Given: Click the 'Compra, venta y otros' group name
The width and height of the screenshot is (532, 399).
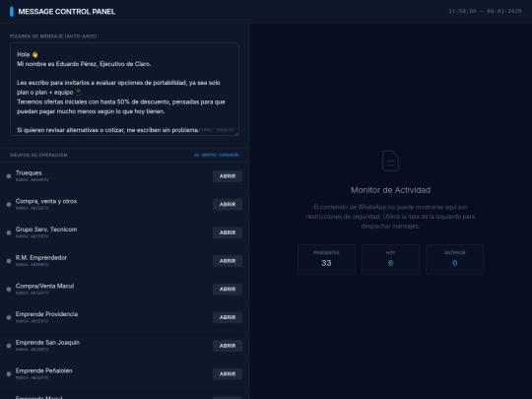Looking at the screenshot, I should pos(46,201).
